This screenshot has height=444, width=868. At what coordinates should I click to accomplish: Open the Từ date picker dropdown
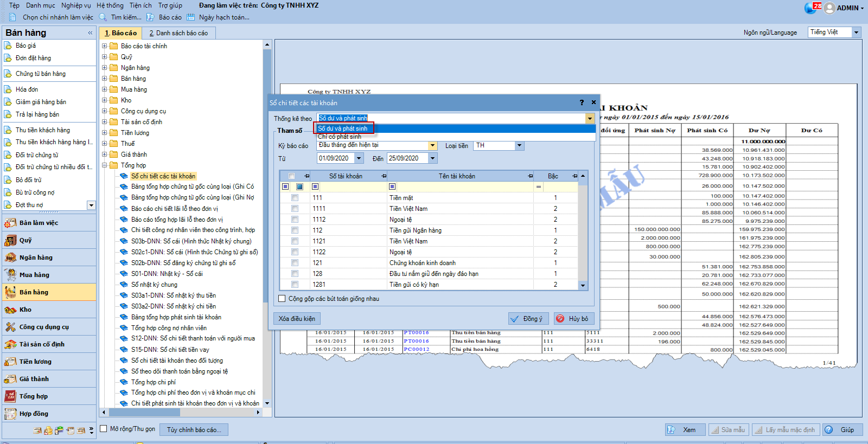(359, 158)
